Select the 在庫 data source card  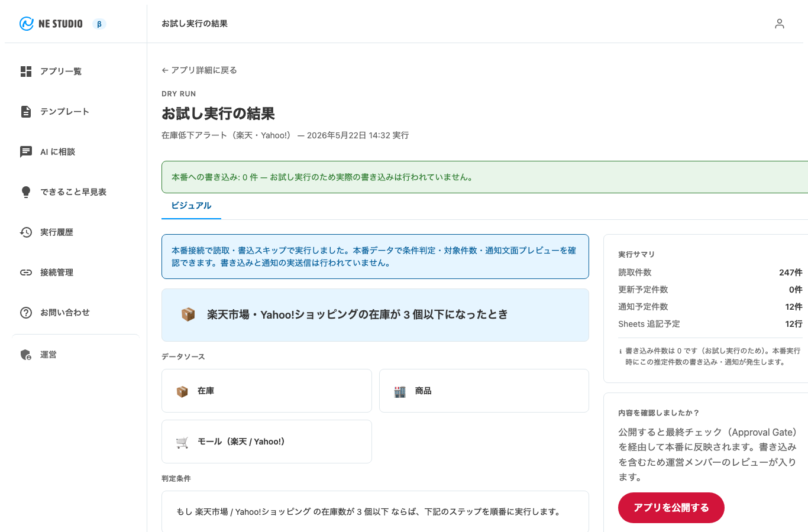[x=267, y=391]
